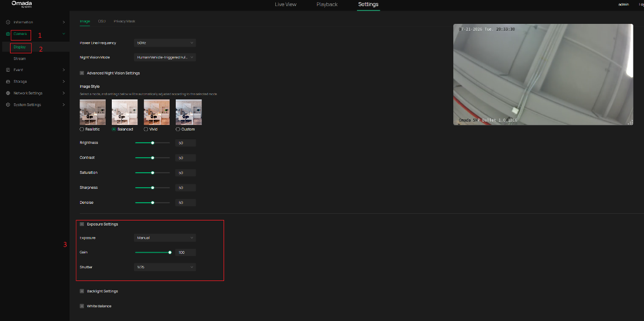Click the Brightness slider
The width and height of the screenshot is (644, 321).
[152, 143]
